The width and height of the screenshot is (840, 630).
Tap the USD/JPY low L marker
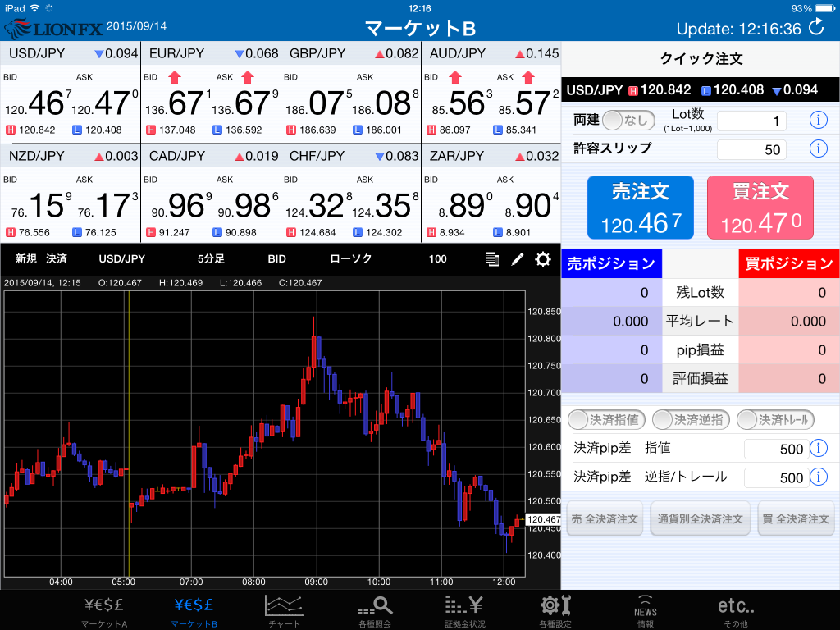coord(76,130)
